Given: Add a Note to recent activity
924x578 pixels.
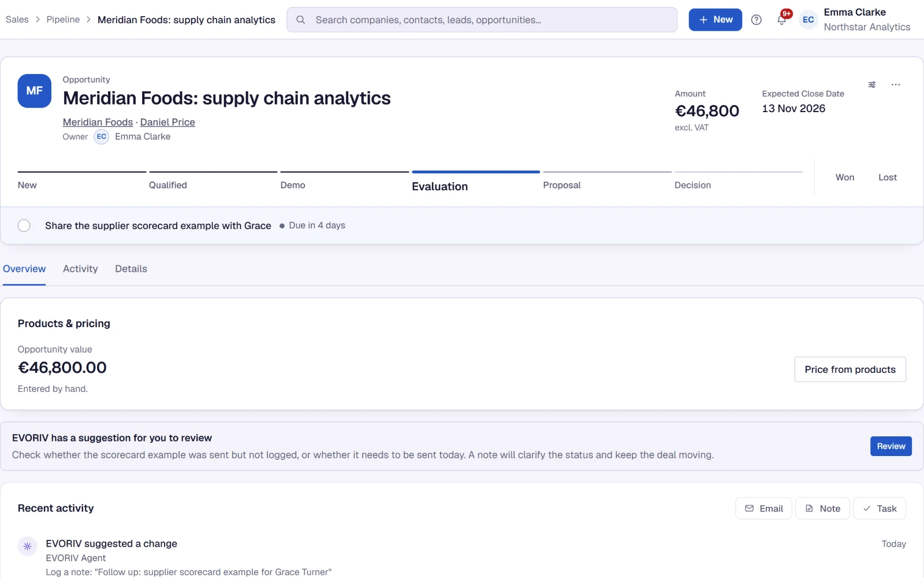Looking at the screenshot, I should (822, 509).
